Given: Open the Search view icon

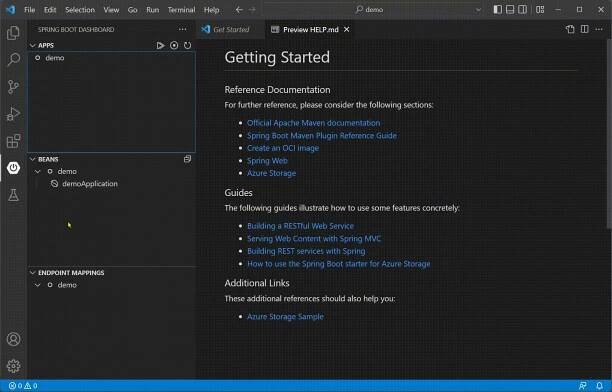Looking at the screenshot, I should tap(13, 60).
